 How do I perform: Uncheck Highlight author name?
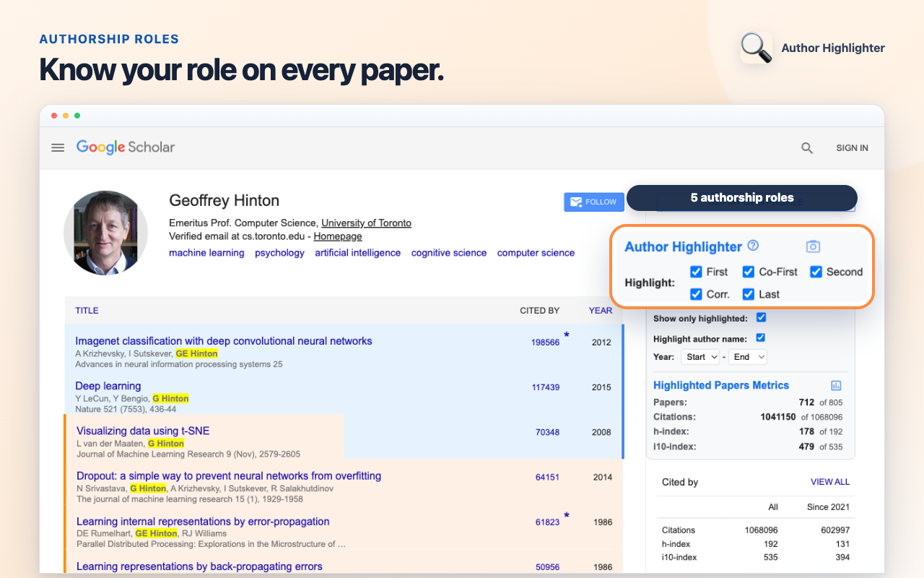click(x=761, y=337)
